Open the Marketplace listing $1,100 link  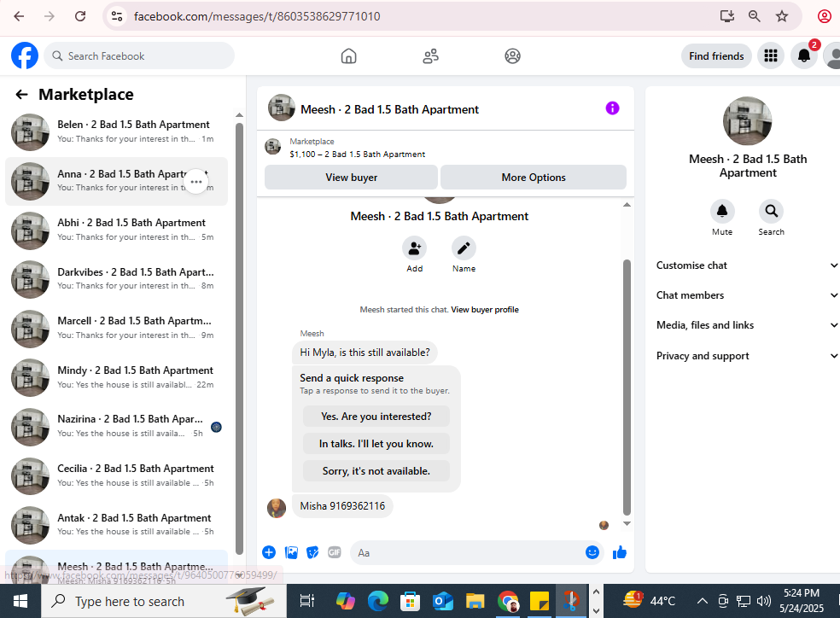coord(358,154)
